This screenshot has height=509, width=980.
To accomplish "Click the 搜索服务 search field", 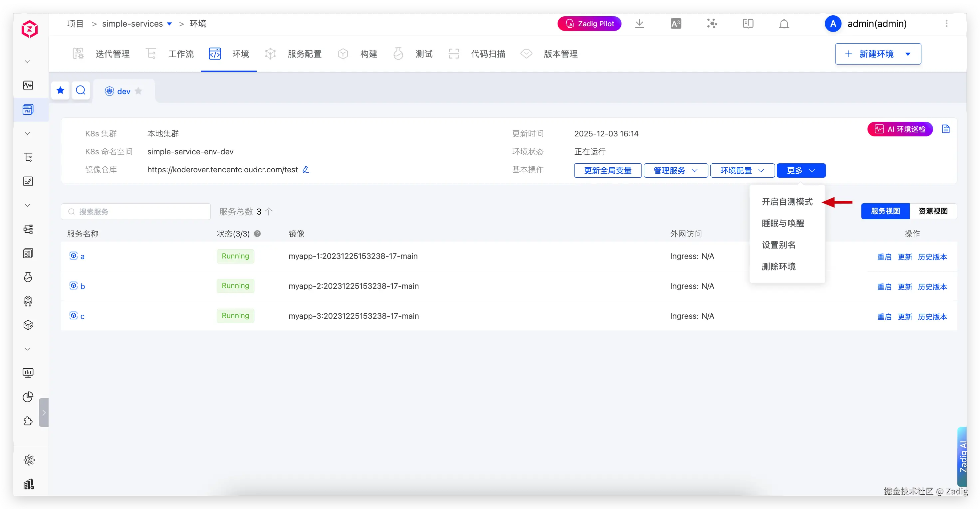I will 136,211.
